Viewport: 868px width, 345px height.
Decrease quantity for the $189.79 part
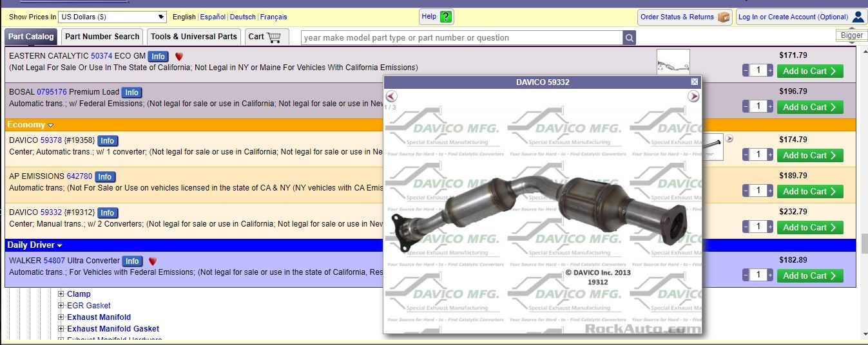click(746, 191)
